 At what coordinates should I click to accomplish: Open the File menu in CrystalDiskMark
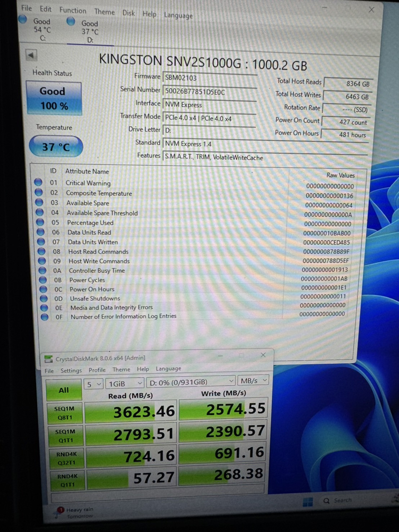point(49,371)
